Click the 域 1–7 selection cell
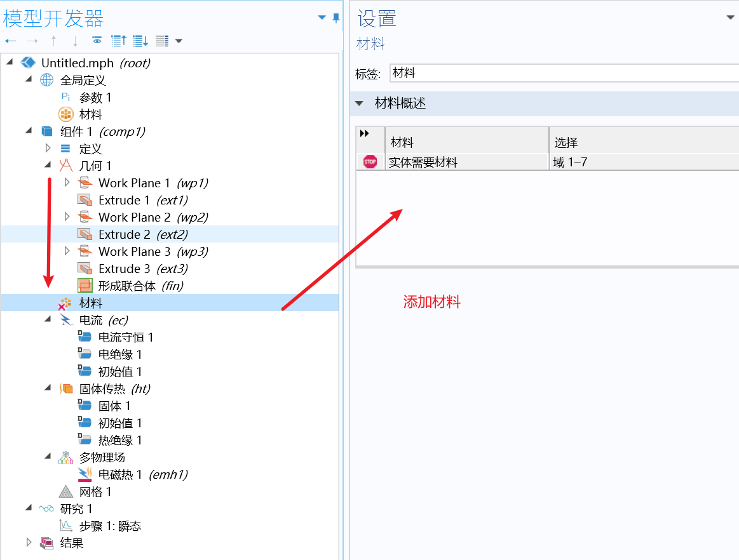Image resolution: width=739 pixels, height=560 pixels. coord(644,162)
